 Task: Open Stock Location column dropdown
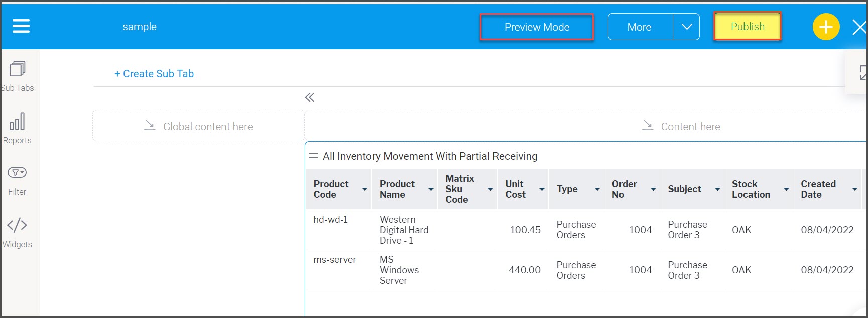786,189
